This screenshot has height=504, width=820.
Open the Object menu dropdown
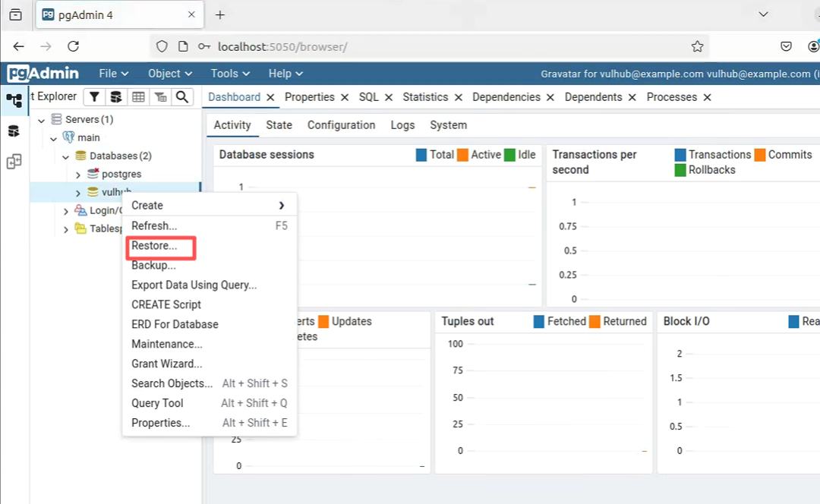click(x=170, y=74)
